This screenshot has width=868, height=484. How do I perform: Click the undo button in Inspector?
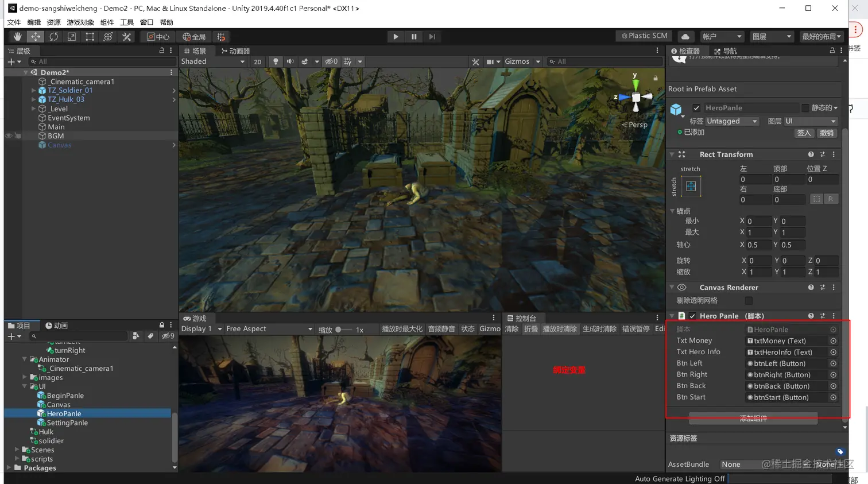(x=827, y=133)
